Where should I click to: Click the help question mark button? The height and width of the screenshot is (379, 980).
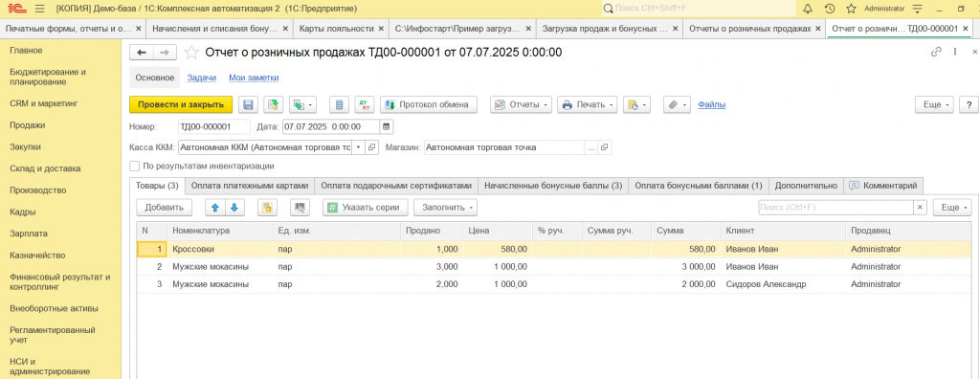point(969,104)
